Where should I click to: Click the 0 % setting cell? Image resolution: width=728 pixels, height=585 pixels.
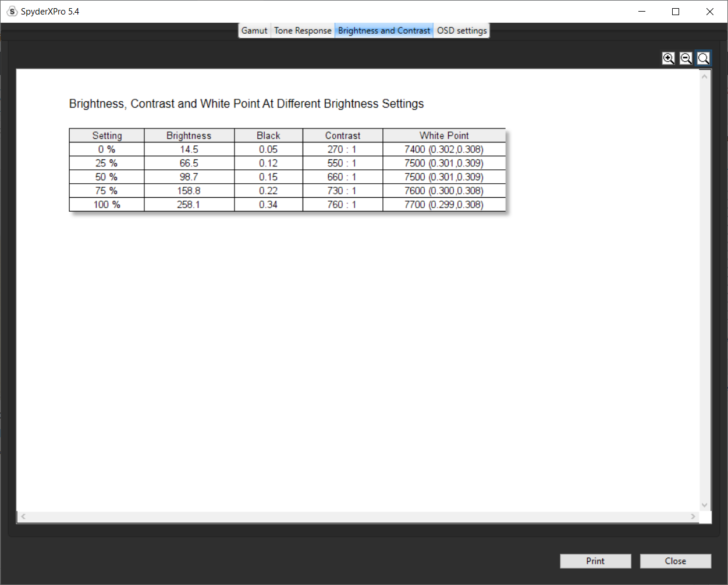tap(107, 149)
